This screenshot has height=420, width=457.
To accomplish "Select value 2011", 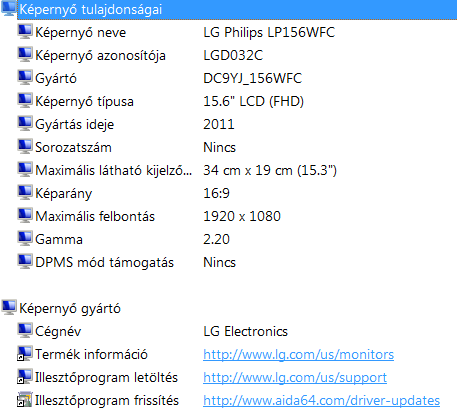I will pos(219,124).
